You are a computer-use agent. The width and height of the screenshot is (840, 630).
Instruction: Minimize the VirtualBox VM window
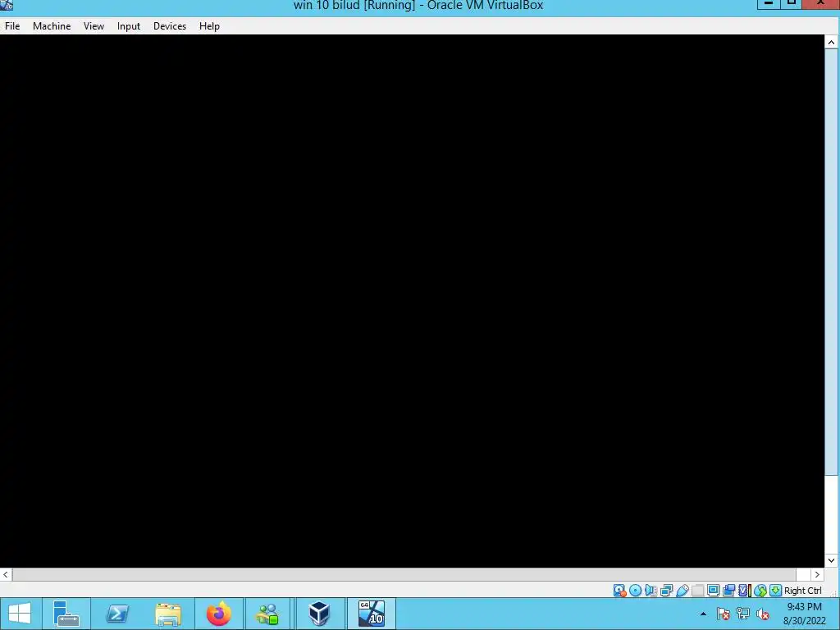768,4
